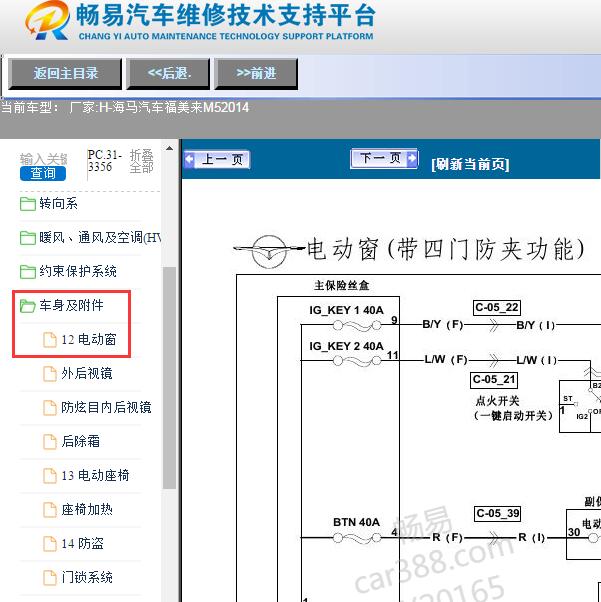601x602 pixels.
Task: Open the 座椅加热 document
Action: (87, 509)
